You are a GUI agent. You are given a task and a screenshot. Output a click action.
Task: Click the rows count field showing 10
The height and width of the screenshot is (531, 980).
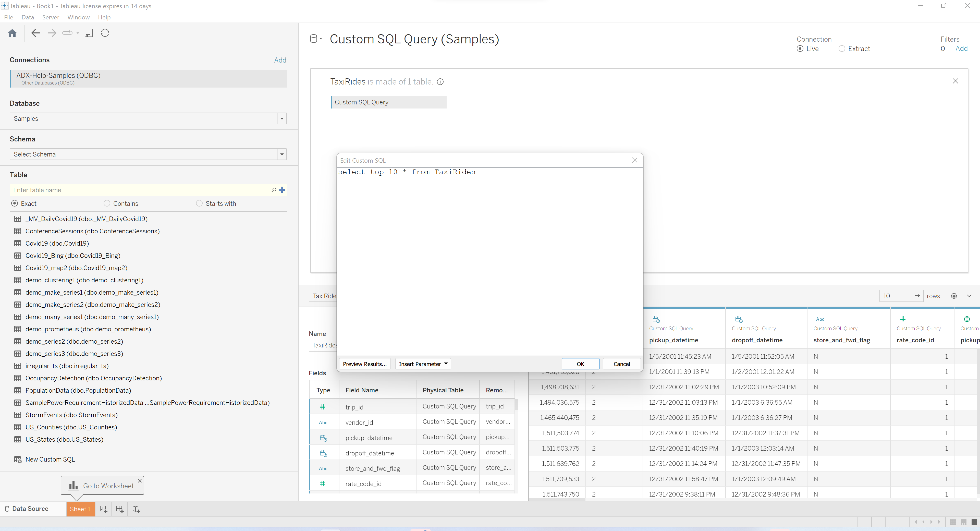pos(901,296)
